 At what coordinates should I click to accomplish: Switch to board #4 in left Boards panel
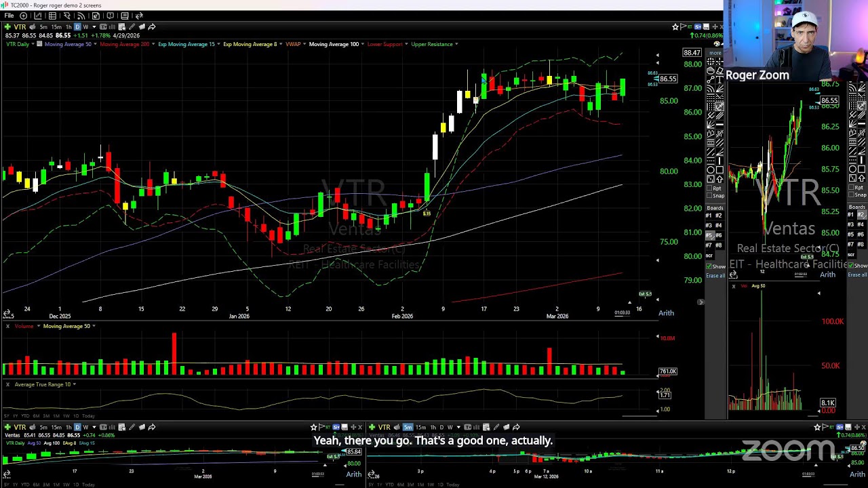(x=719, y=225)
